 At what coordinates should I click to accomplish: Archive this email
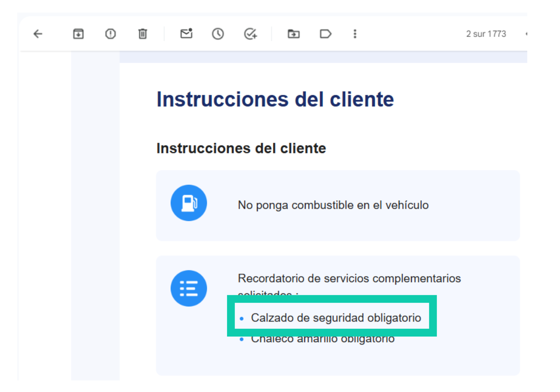pyautogui.click(x=78, y=34)
